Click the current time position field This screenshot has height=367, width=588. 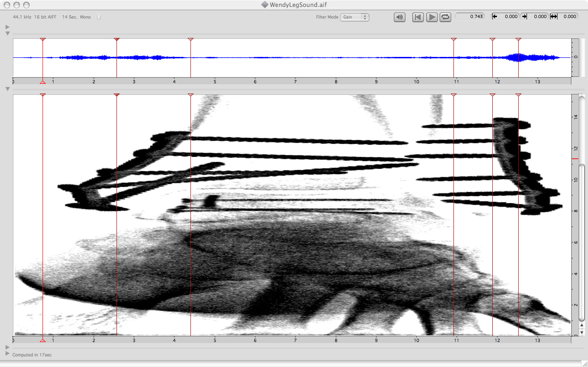(x=469, y=17)
